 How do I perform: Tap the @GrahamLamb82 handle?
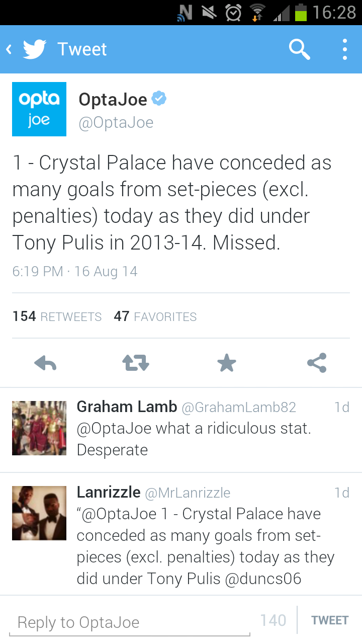(238, 407)
